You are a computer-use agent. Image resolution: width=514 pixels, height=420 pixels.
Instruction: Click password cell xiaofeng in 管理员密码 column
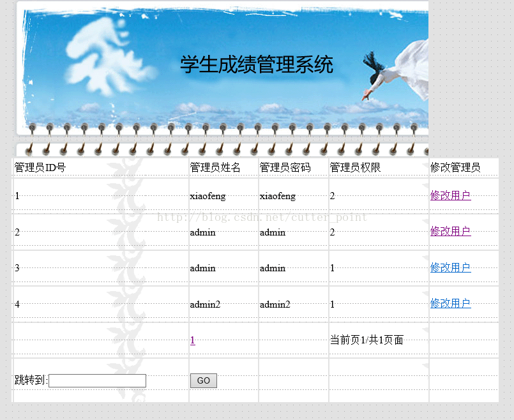[x=278, y=196]
